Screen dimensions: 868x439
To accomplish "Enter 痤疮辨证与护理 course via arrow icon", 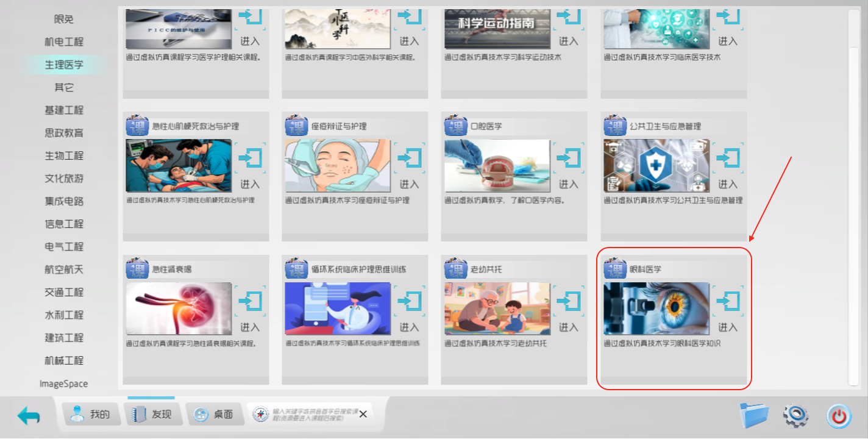I will [x=409, y=158].
